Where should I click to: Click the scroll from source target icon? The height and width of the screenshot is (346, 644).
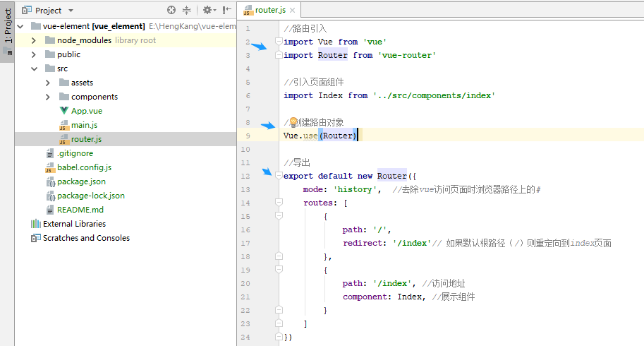(x=171, y=11)
